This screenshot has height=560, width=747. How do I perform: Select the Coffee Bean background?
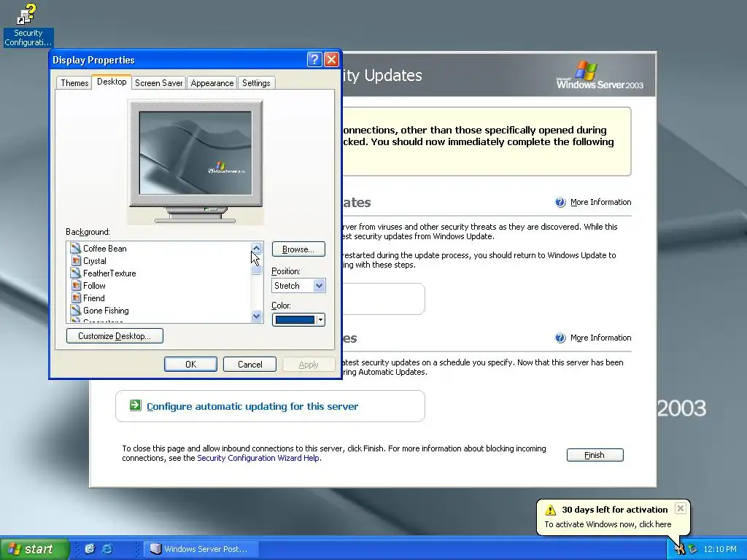pyautogui.click(x=104, y=249)
